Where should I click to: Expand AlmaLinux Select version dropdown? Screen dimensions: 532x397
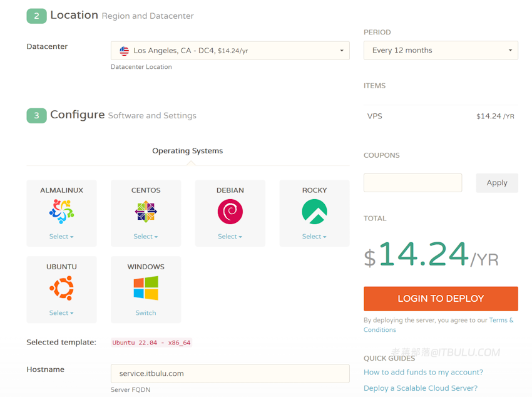[x=61, y=237]
